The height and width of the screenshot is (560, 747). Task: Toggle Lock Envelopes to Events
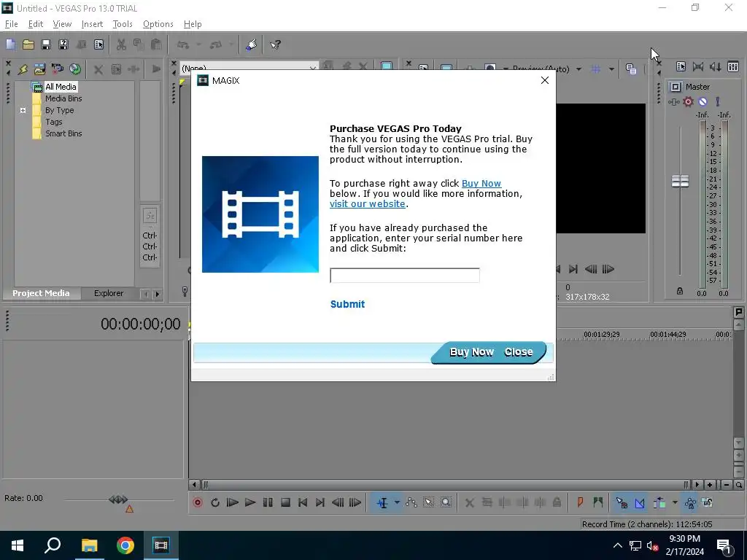[690, 502]
